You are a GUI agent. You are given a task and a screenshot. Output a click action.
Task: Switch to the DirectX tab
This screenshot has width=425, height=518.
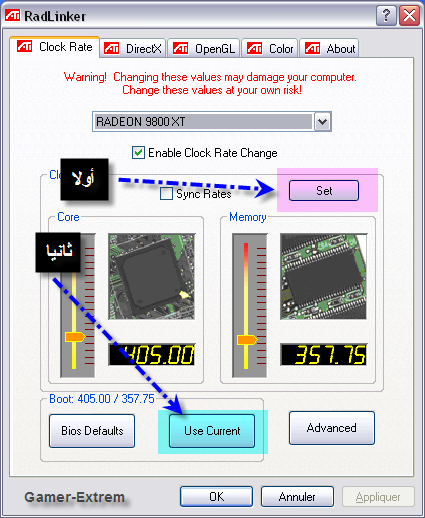132,49
